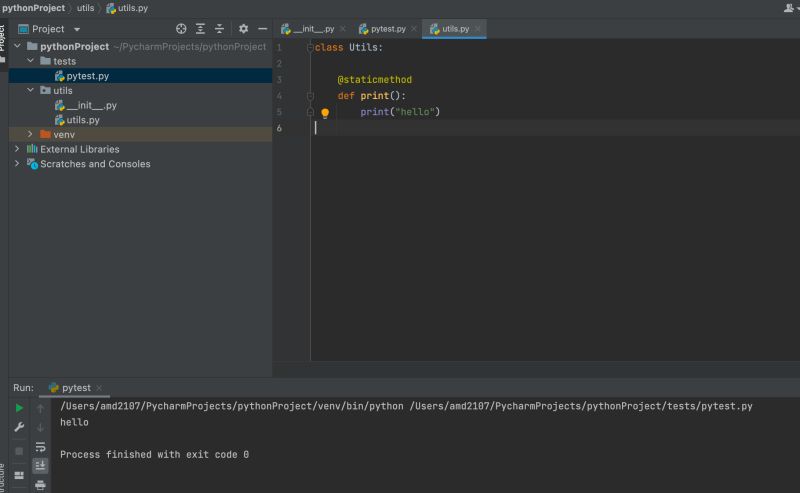Click the @staticmethod decorator text
The height and width of the screenshot is (493, 800).
374,80
